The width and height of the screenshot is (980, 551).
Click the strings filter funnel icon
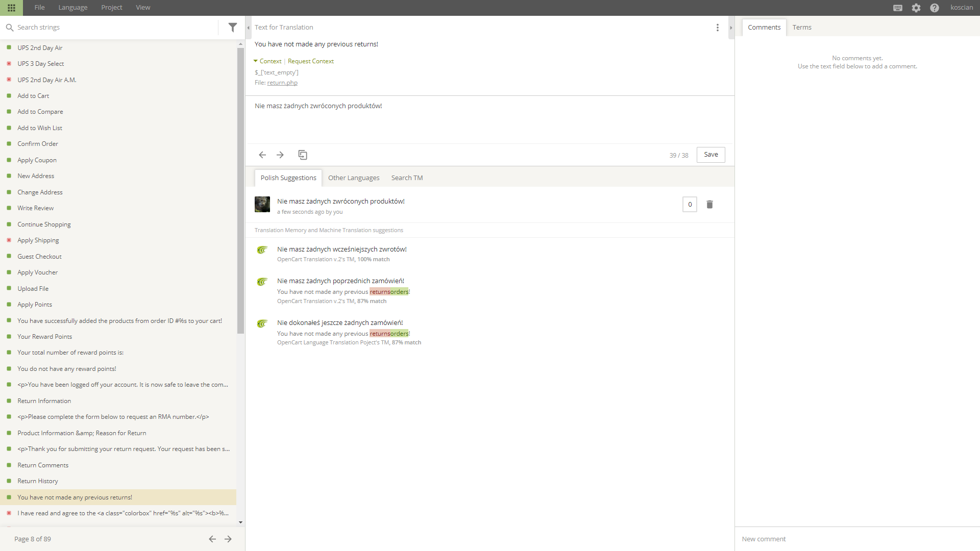pyautogui.click(x=232, y=27)
